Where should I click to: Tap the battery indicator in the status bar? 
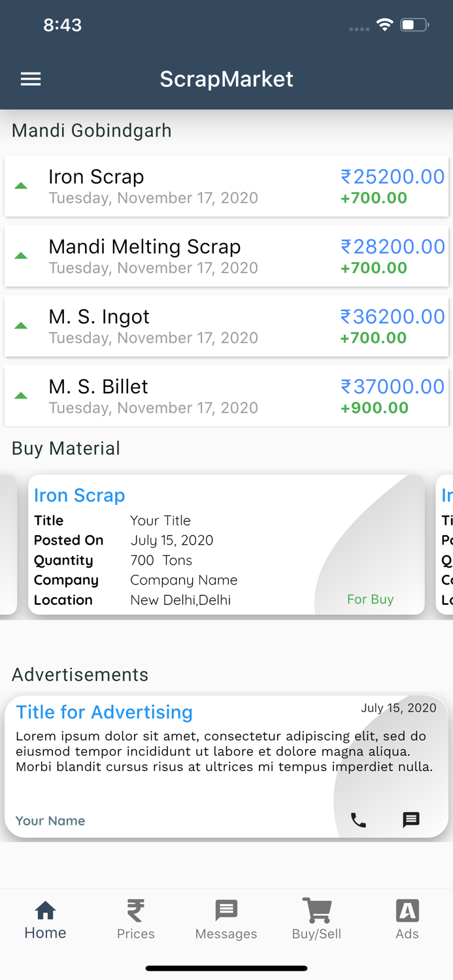click(412, 25)
